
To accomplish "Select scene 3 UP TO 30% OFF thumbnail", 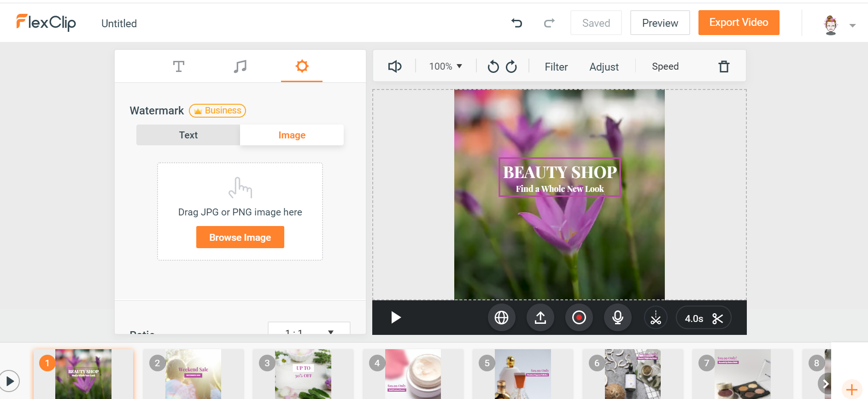I will click(303, 374).
